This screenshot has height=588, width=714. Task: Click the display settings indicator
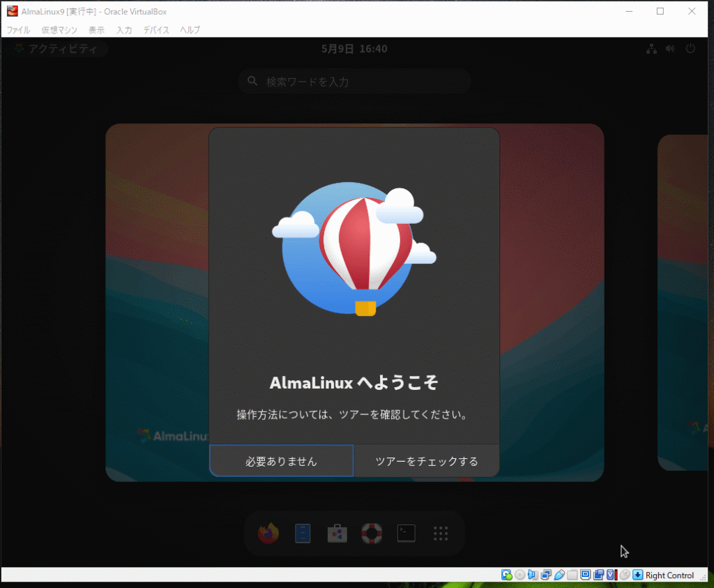[x=586, y=575]
